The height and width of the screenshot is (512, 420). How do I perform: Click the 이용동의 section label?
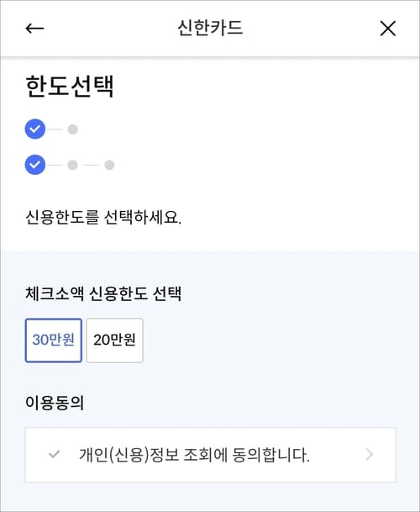tap(55, 403)
